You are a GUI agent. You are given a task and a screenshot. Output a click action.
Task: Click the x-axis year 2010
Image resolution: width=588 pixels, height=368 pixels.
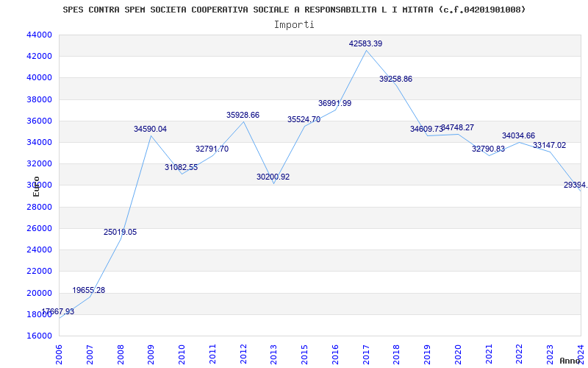coord(182,355)
